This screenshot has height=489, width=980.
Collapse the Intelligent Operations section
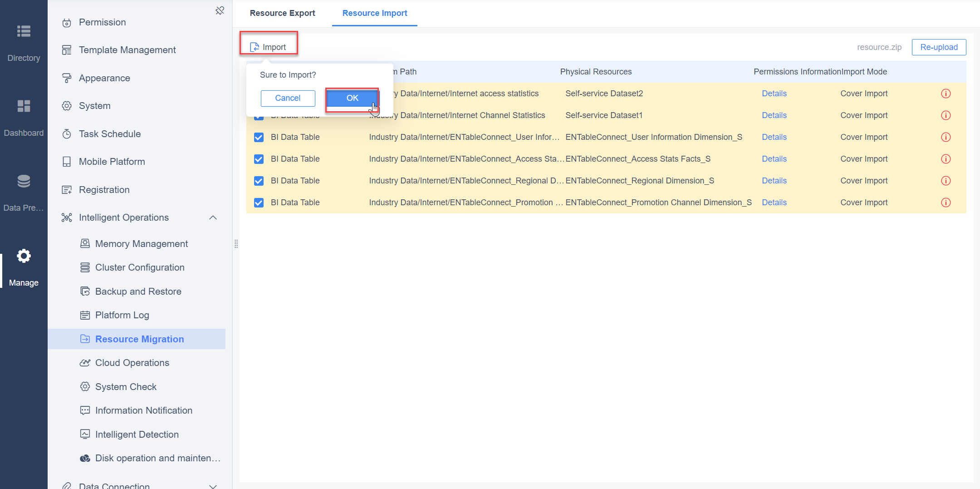coord(213,217)
